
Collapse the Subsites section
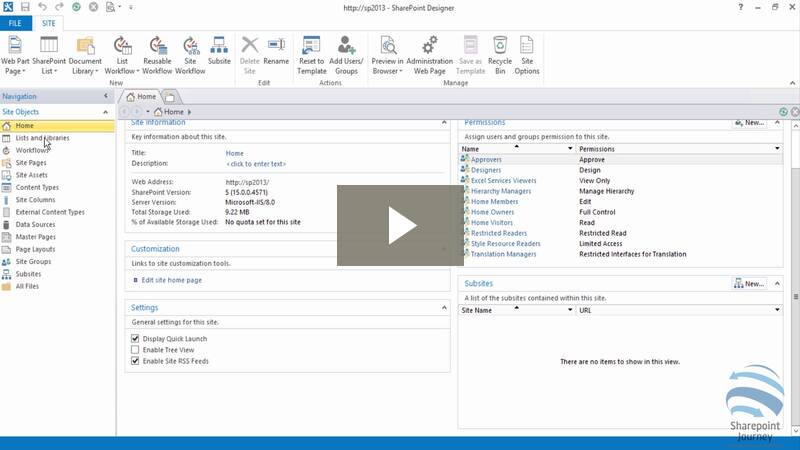pyautogui.click(x=777, y=283)
